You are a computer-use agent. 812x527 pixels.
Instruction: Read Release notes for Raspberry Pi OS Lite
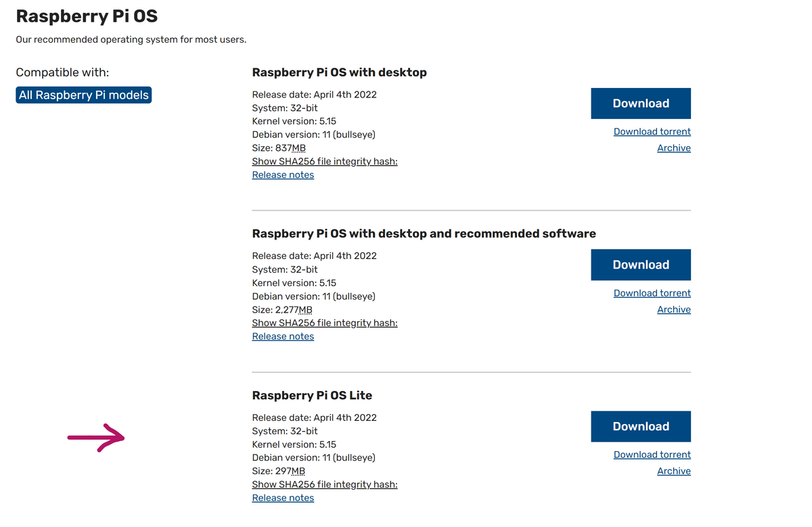coord(283,499)
